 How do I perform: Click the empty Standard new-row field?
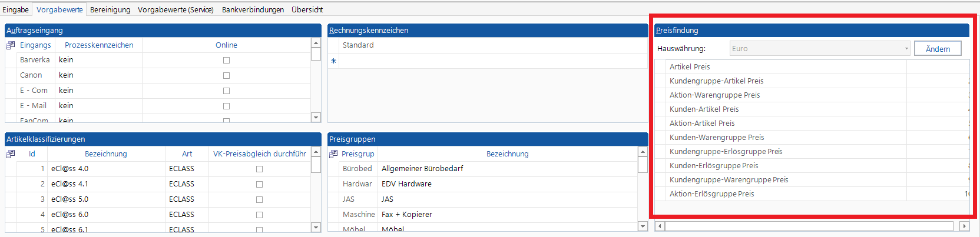(492, 61)
